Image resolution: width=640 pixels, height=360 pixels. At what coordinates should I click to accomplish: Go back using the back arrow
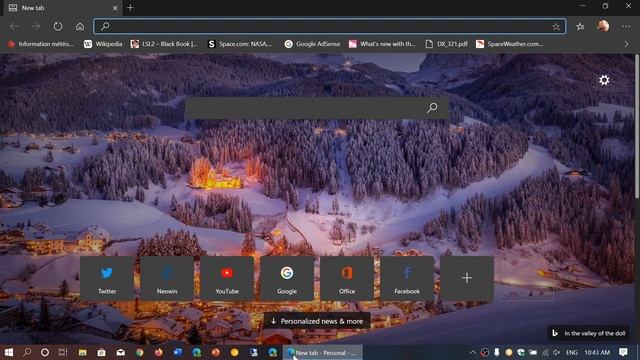[14, 27]
